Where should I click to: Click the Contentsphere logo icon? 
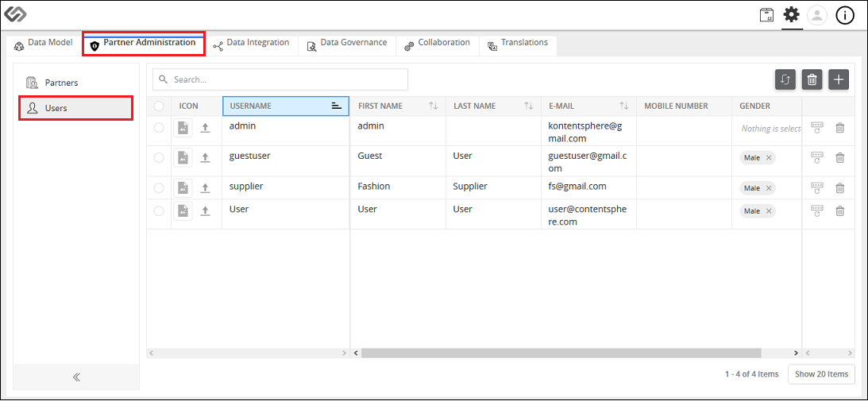[16, 15]
